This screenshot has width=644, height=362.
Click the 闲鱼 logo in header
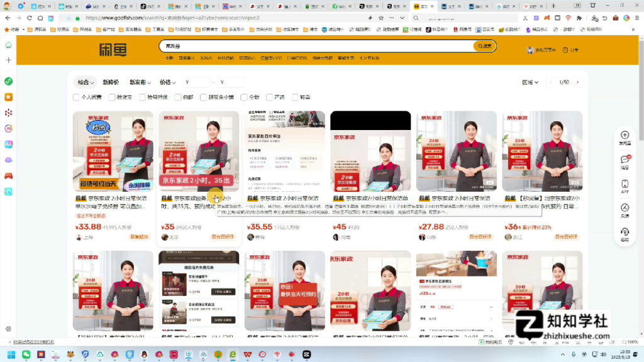point(113,50)
